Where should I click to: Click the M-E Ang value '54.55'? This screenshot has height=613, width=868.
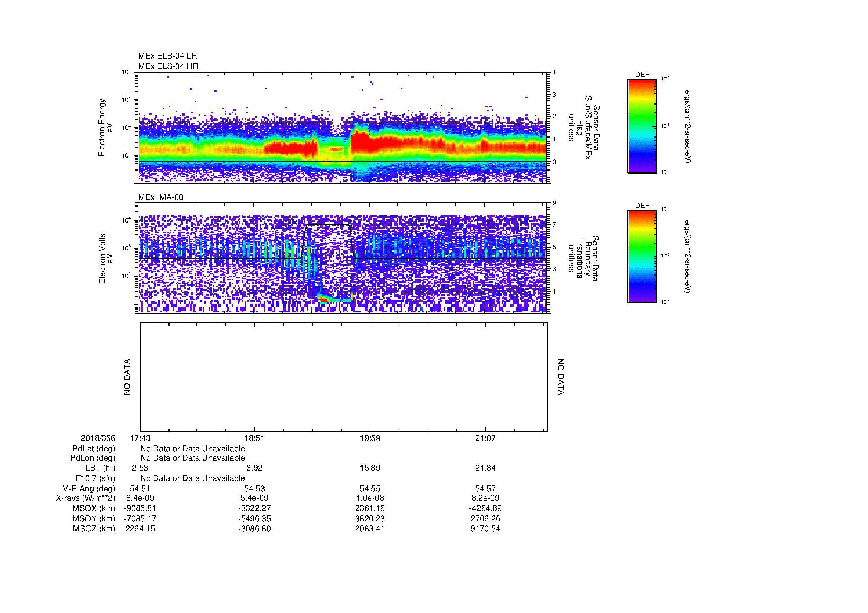[370, 489]
